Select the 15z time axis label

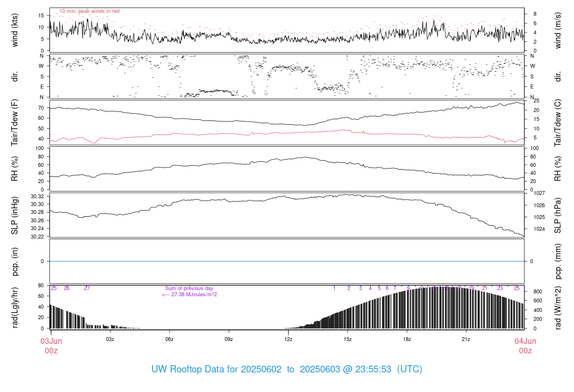pyautogui.click(x=348, y=339)
